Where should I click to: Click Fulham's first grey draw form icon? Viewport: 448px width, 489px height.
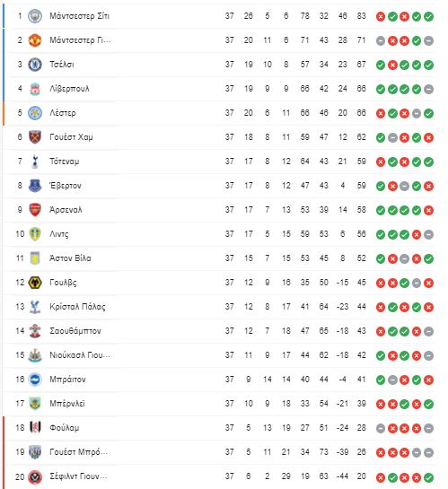pos(381,429)
